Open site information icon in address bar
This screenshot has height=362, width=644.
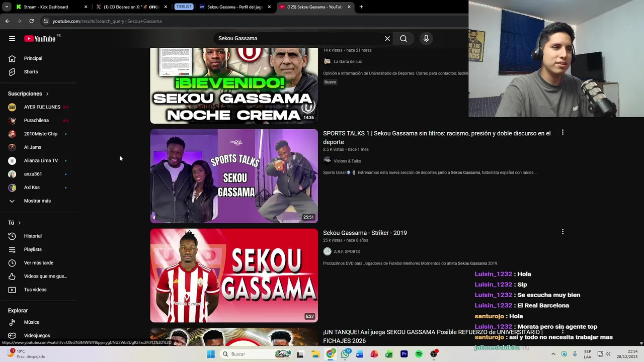coord(46,21)
